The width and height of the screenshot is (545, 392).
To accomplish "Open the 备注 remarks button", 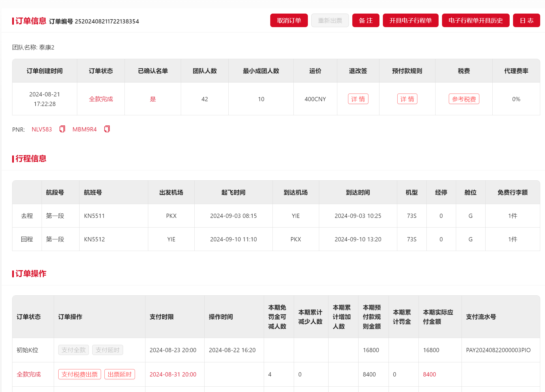I will coord(365,21).
